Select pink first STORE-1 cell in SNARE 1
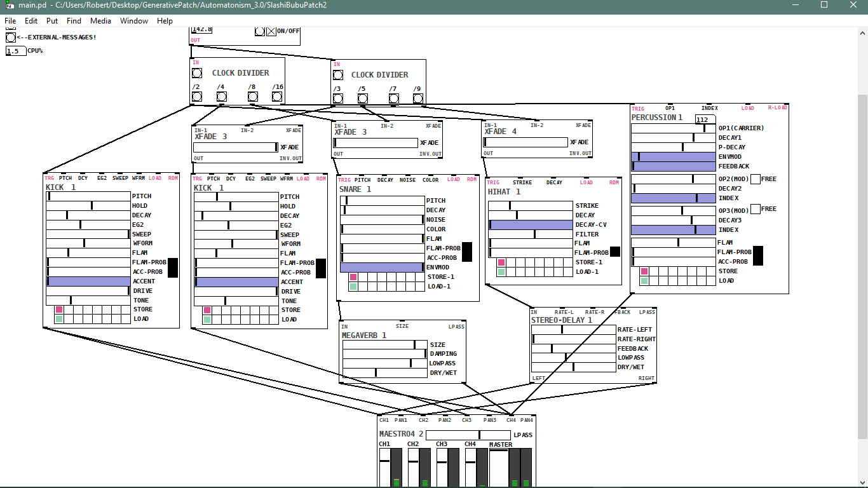Viewport: 868px width, 488px height. point(353,277)
